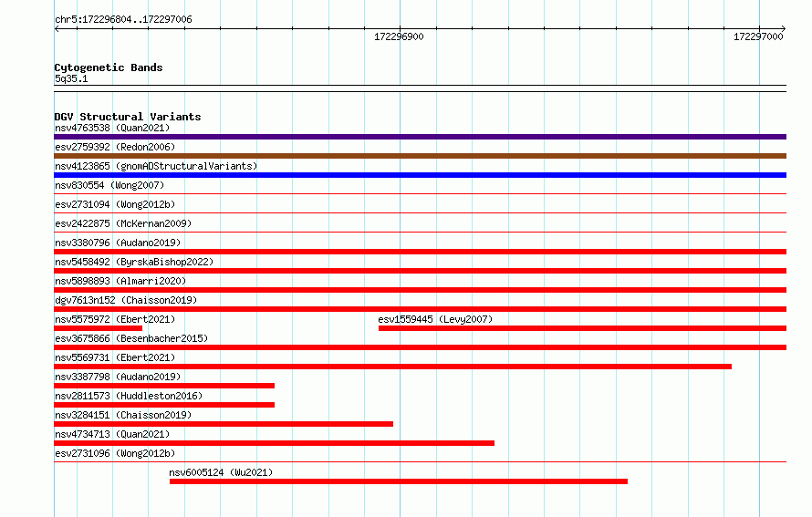Open nsv4734713 (Quan2021) label
812x517 pixels.
pyautogui.click(x=112, y=434)
